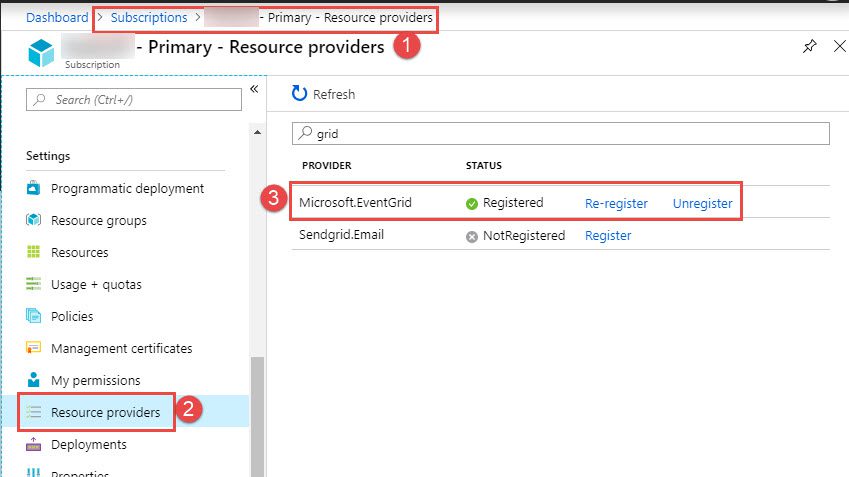This screenshot has height=477, width=849.
Task: Click the green Resources grid icon
Action: (x=34, y=252)
